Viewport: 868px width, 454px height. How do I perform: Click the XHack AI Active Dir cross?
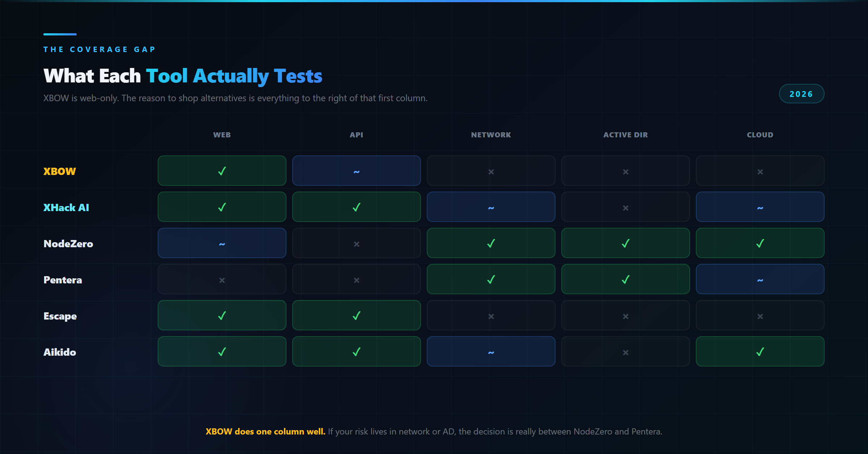(626, 207)
